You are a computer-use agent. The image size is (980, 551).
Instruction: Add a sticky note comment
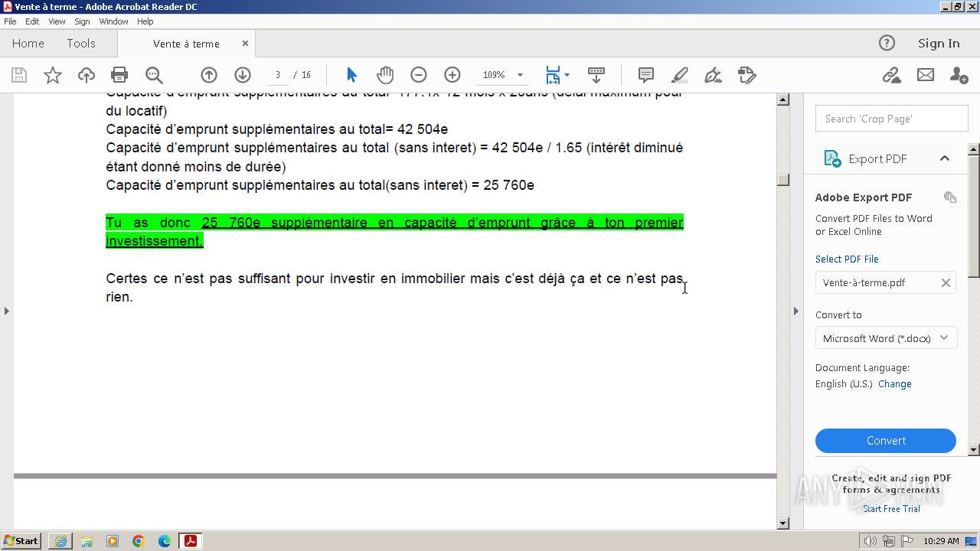click(646, 75)
